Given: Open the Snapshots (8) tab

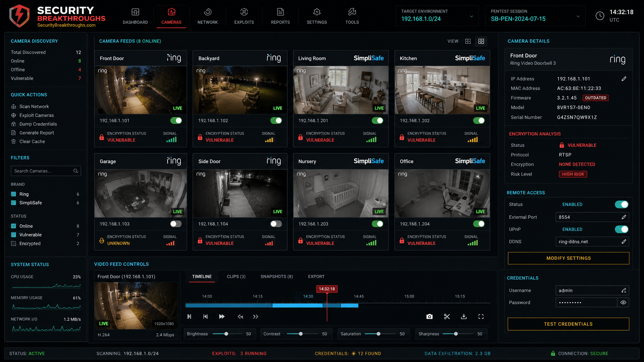Looking at the screenshot, I should pos(277,277).
